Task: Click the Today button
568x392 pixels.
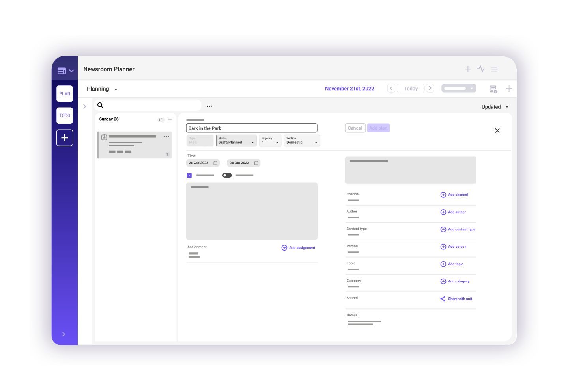Action: click(x=410, y=88)
